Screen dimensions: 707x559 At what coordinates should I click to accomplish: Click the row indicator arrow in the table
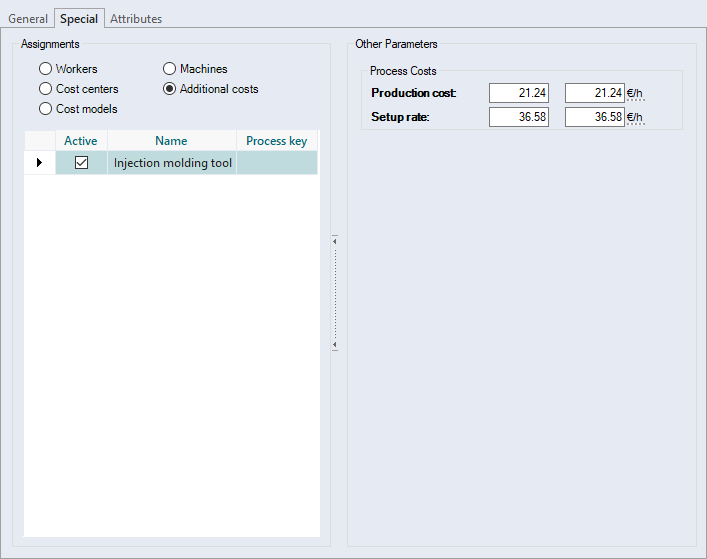[39, 163]
